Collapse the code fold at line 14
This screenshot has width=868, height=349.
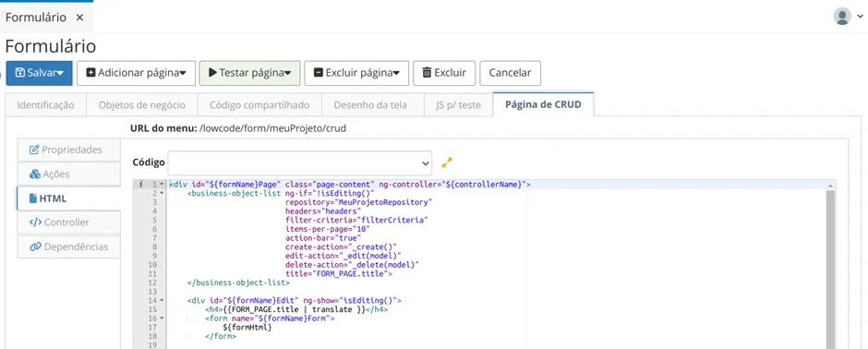click(161, 300)
